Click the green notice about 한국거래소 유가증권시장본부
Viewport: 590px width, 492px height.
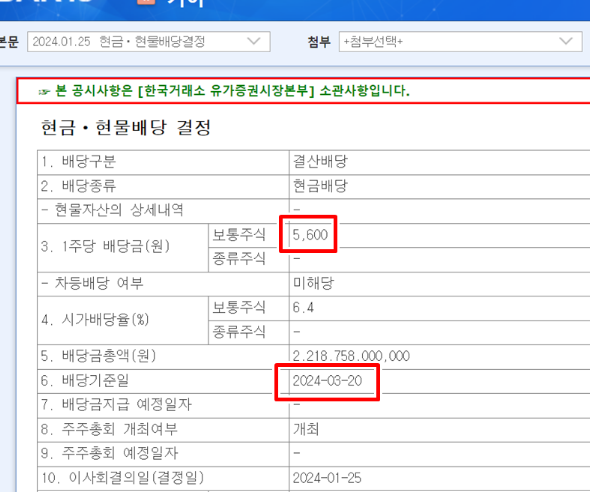(232, 91)
